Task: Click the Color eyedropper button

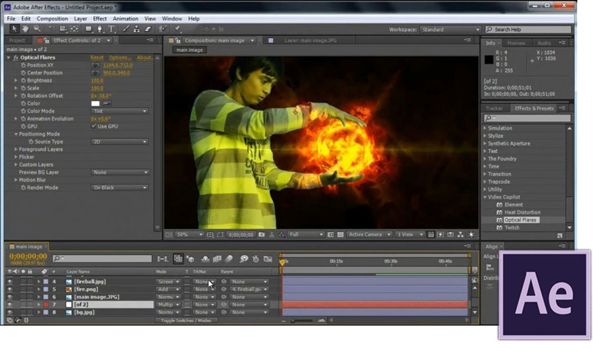Action: (107, 103)
